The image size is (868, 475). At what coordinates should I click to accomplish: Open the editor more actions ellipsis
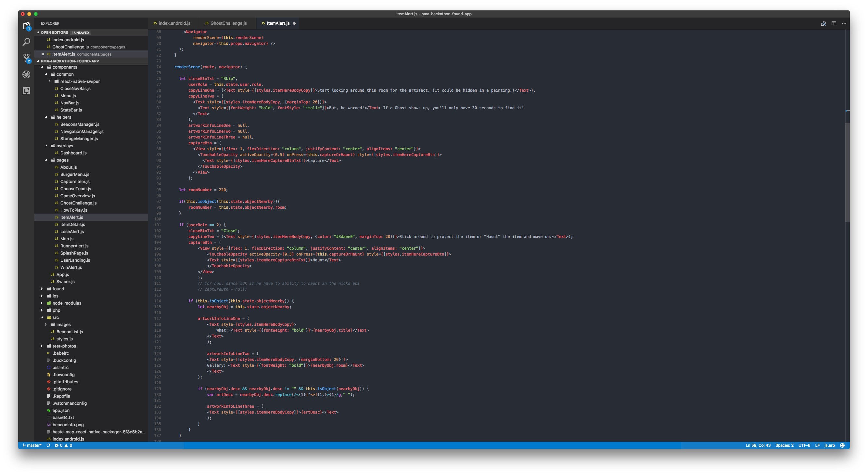844,23
